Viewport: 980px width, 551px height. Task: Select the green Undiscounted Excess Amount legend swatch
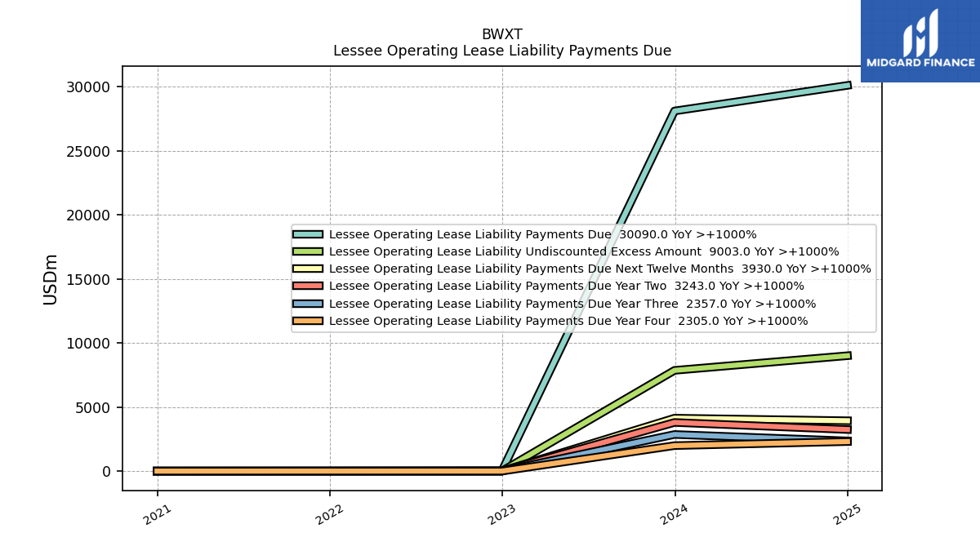(x=308, y=251)
